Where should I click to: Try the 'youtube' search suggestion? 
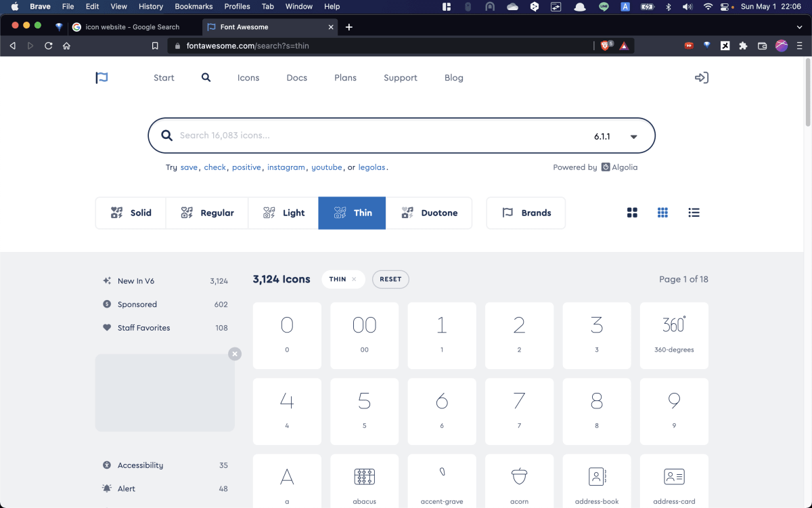pos(327,167)
